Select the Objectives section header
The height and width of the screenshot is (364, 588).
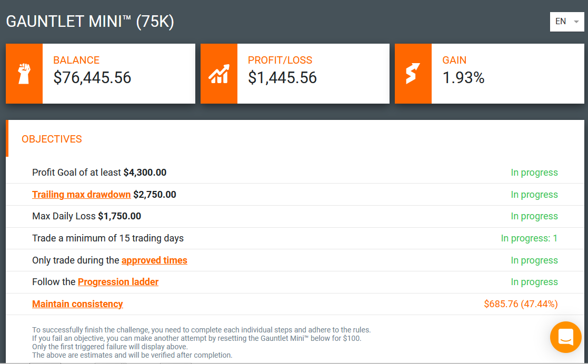coord(52,139)
